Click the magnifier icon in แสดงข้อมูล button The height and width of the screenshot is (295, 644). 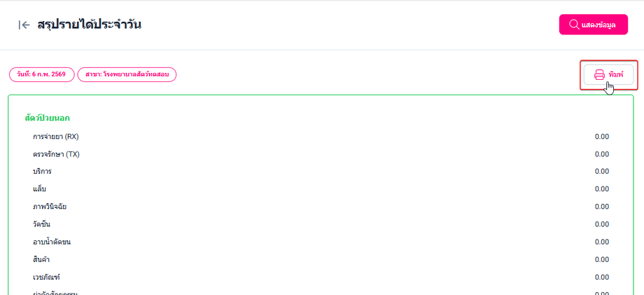(x=574, y=25)
